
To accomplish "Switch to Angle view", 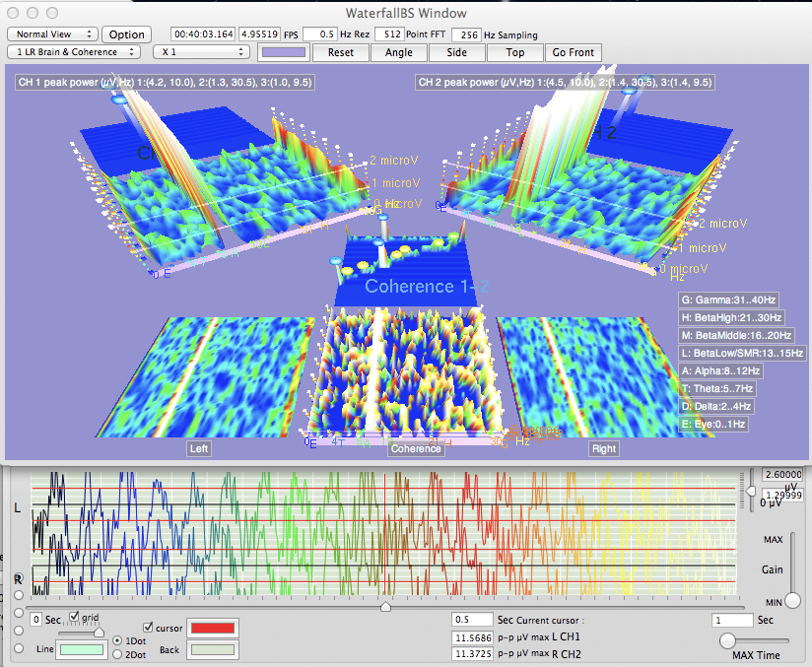I will point(399,52).
